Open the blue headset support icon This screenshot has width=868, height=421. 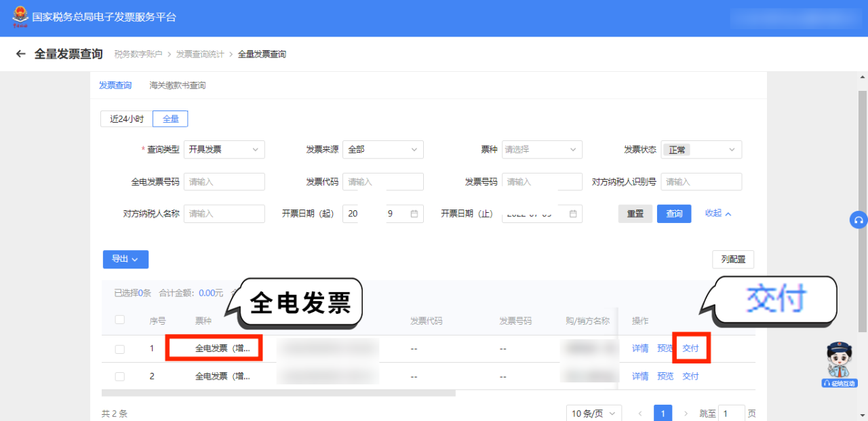[x=859, y=220]
